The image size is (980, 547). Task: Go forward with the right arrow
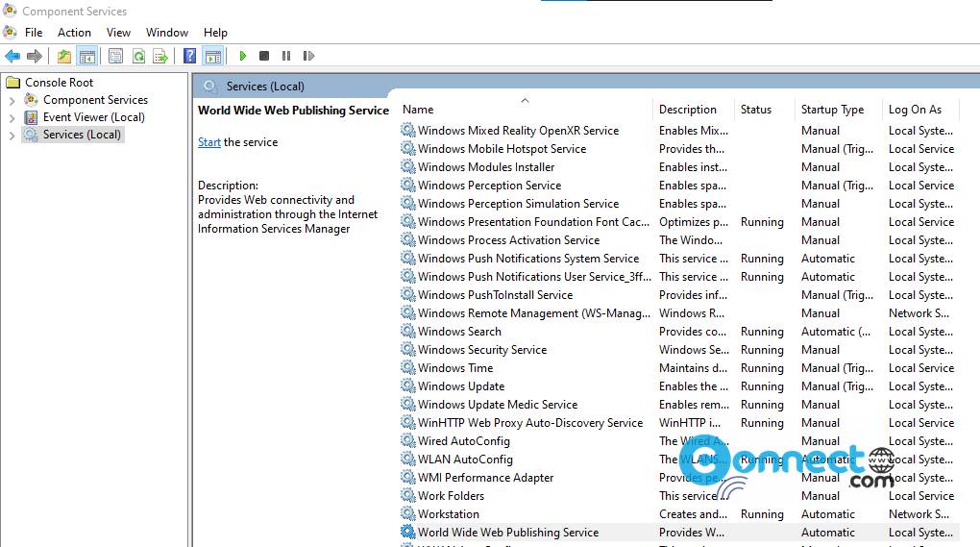(35, 57)
